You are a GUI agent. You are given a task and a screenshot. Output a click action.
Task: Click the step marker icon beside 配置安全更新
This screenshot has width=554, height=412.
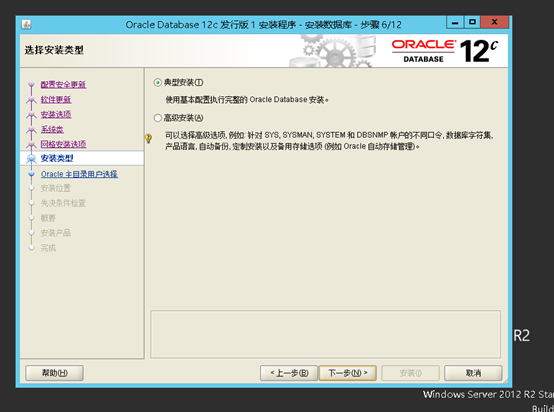31,85
